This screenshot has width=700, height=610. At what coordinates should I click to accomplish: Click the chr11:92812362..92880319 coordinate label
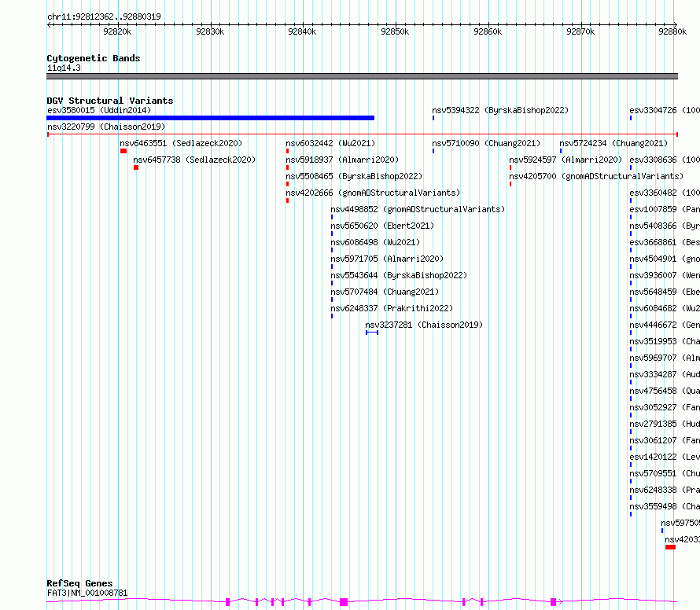coord(104,17)
